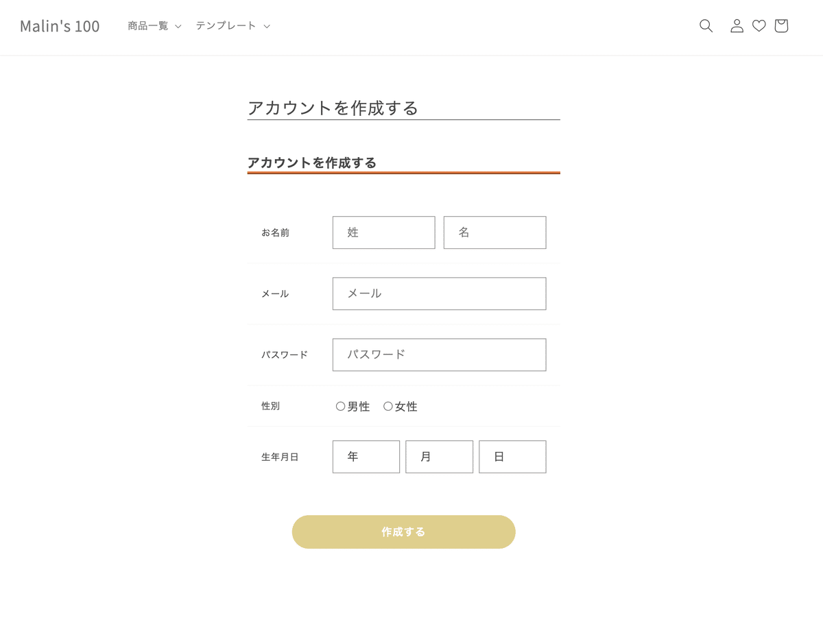This screenshot has height=644, width=823.
Task: Click the 男性 label text
Action: pyautogui.click(x=359, y=407)
